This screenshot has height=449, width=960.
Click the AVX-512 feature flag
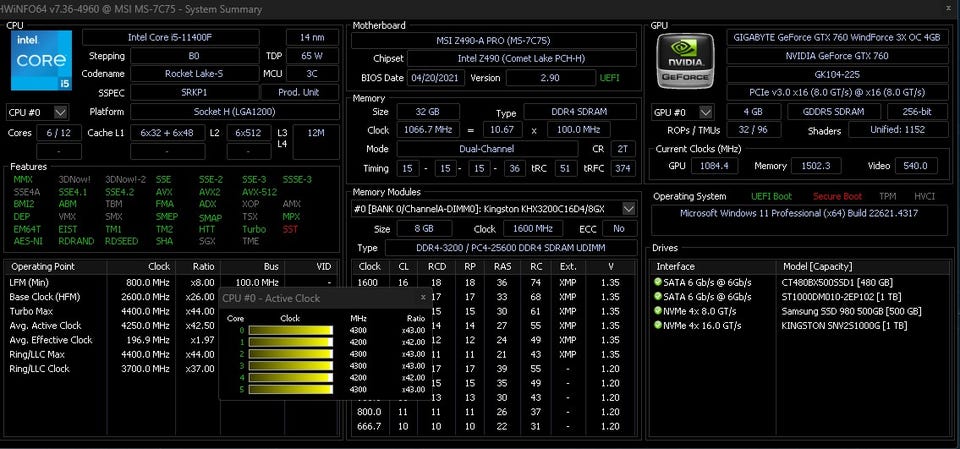click(260, 191)
